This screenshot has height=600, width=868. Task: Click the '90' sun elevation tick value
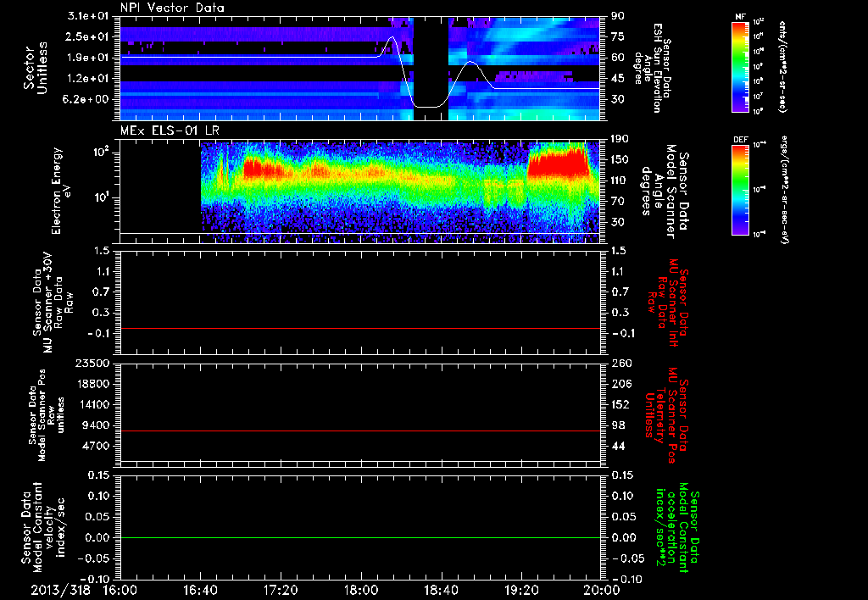coord(618,16)
